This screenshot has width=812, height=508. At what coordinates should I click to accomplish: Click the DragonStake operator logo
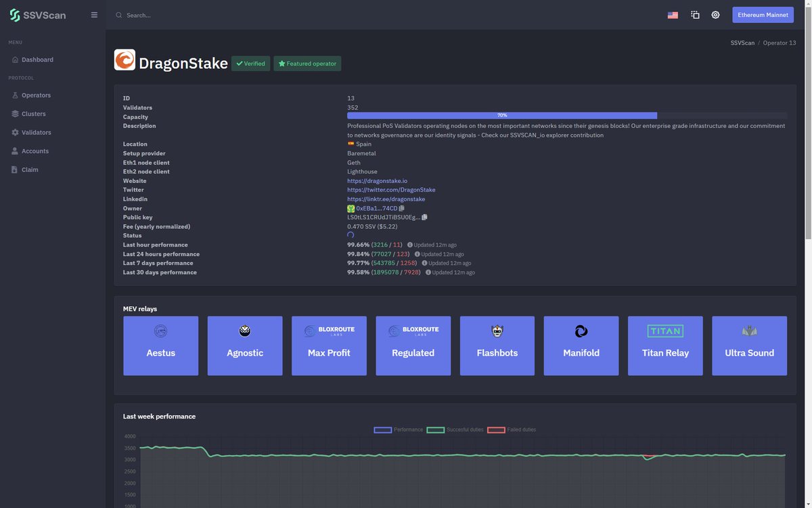[x=125, y=60]
